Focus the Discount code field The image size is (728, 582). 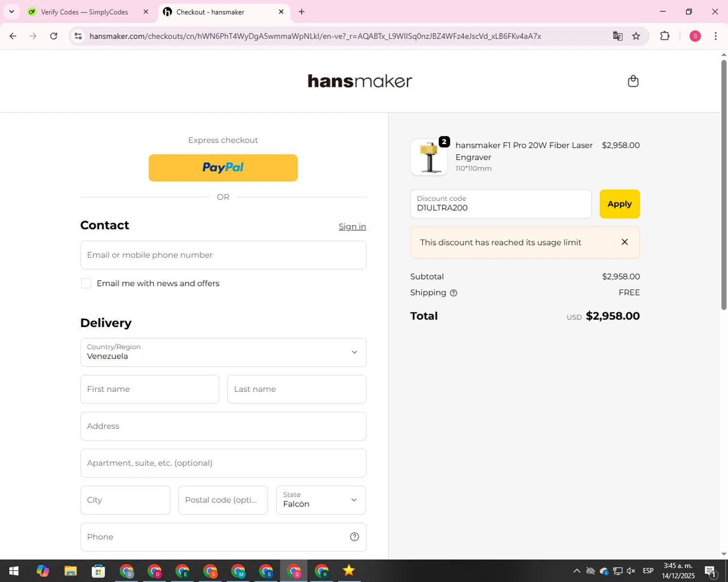(x=500, y=204)
